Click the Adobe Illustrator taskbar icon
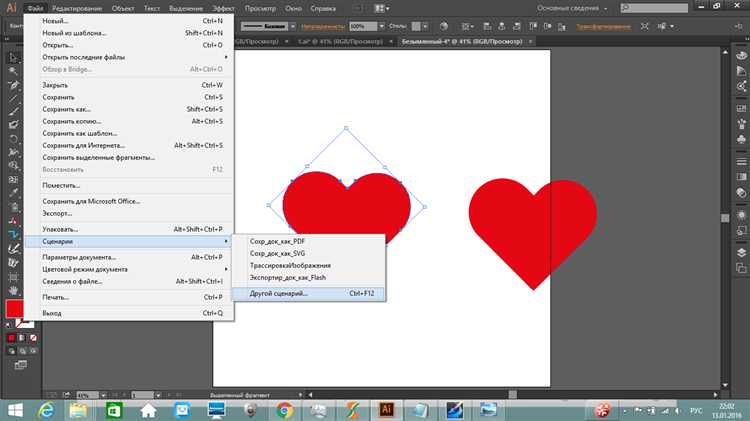This screenshot has height=421, width=750. click(385, 409)
